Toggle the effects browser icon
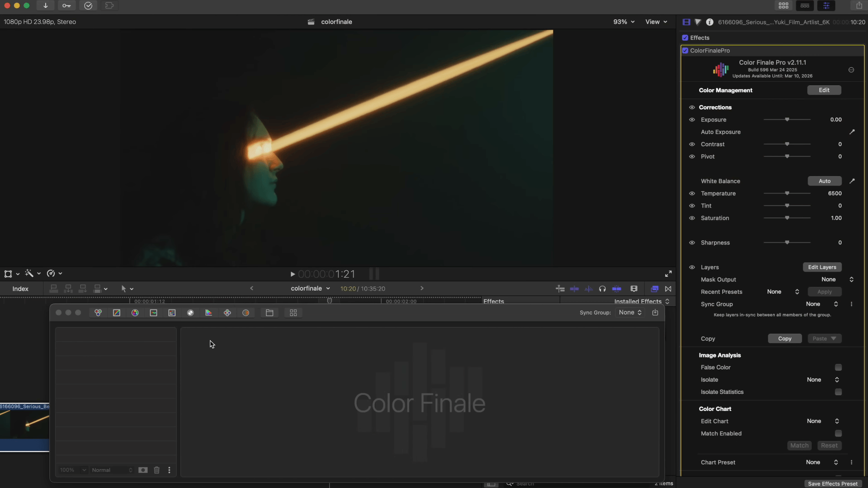The width and height of the screenshot is (868, 488). (x=654, y=289)
